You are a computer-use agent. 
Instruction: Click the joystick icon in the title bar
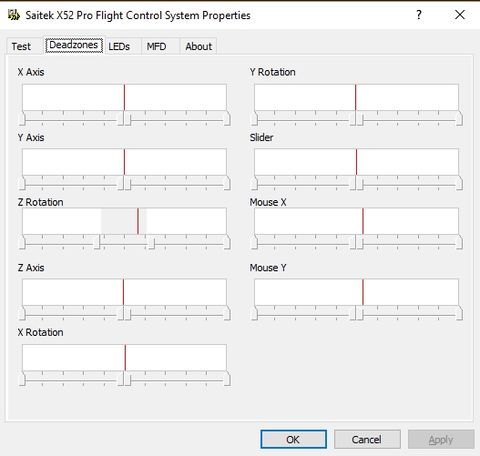pos(14,15)
